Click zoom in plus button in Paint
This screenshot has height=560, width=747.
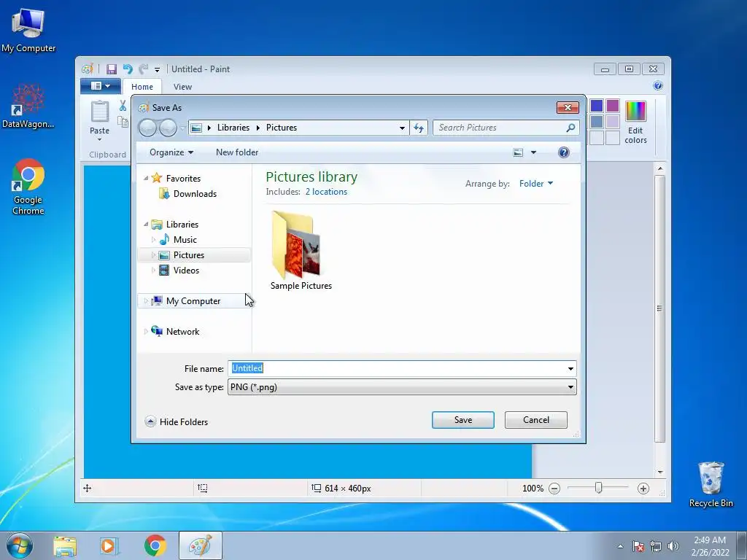pos(643,489)
